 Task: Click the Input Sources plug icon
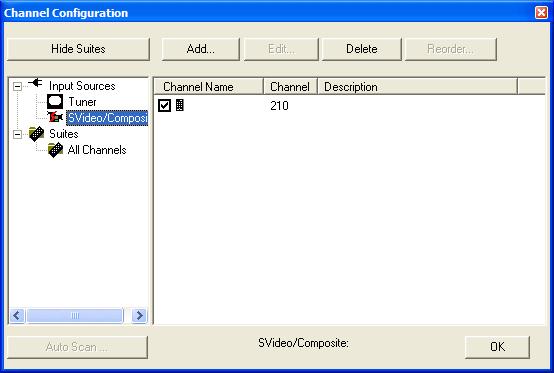coord(35,83)
